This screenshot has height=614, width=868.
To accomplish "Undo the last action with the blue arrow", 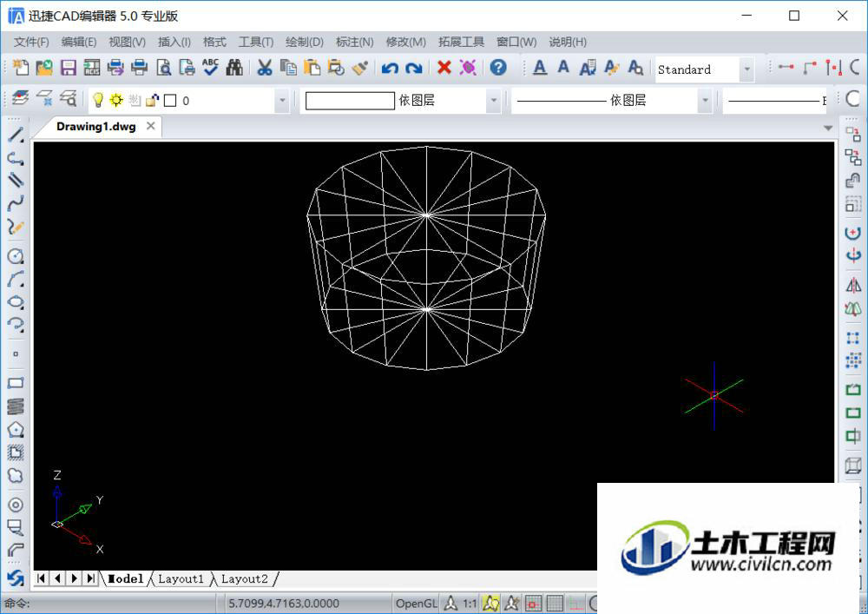I will [390, 68].
